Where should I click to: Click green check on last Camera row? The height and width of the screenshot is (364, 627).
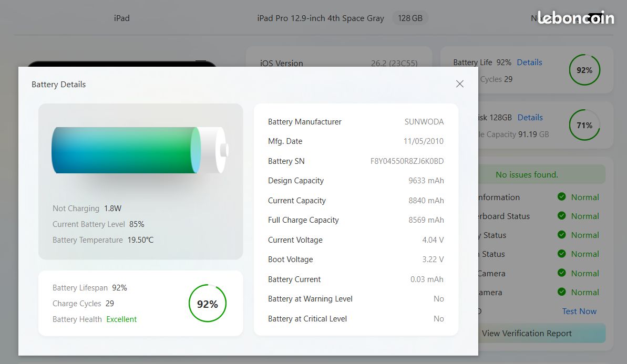[562, 292]
